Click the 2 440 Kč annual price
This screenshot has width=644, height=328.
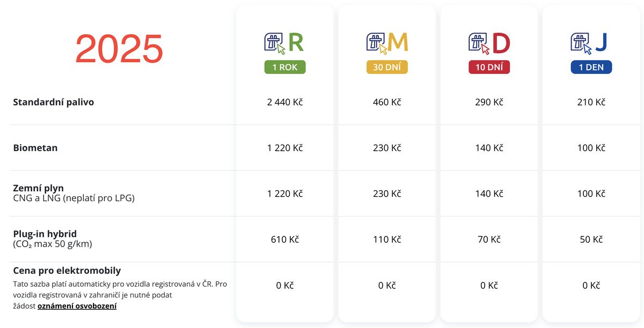coord(284,102)
